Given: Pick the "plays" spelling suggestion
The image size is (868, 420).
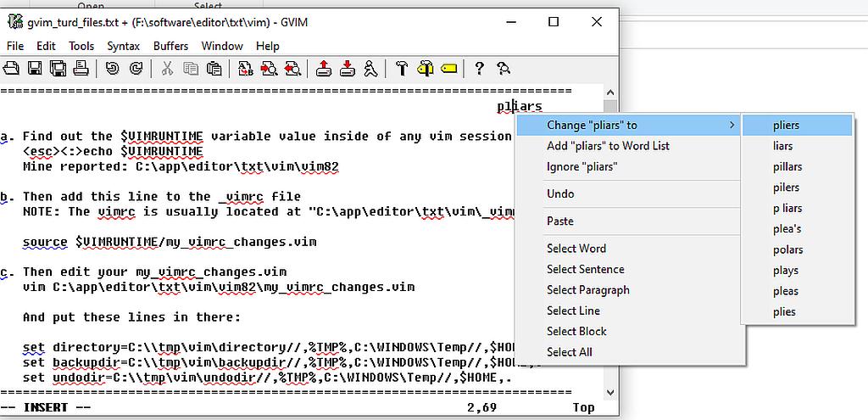Looking at the screenshot, I should tap(797, 271).
